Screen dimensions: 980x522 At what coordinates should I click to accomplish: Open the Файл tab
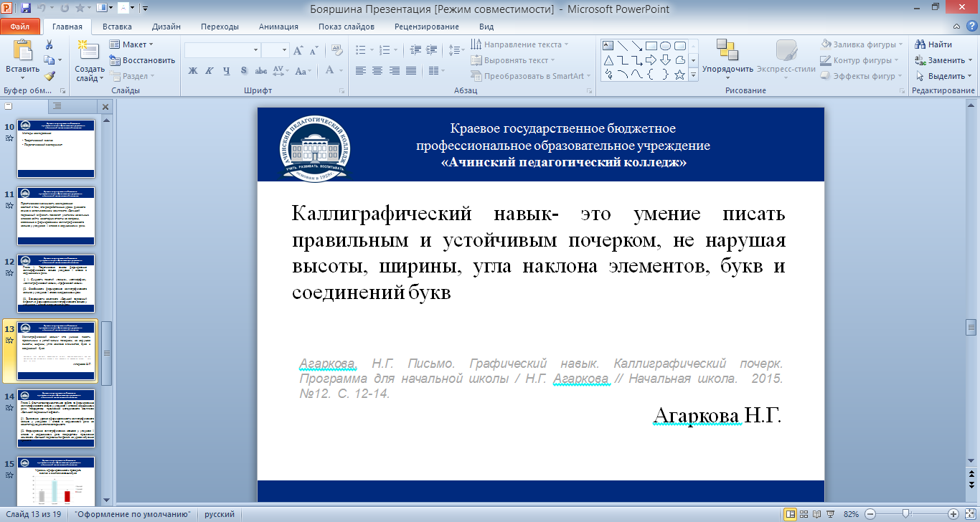click(20, 27)
